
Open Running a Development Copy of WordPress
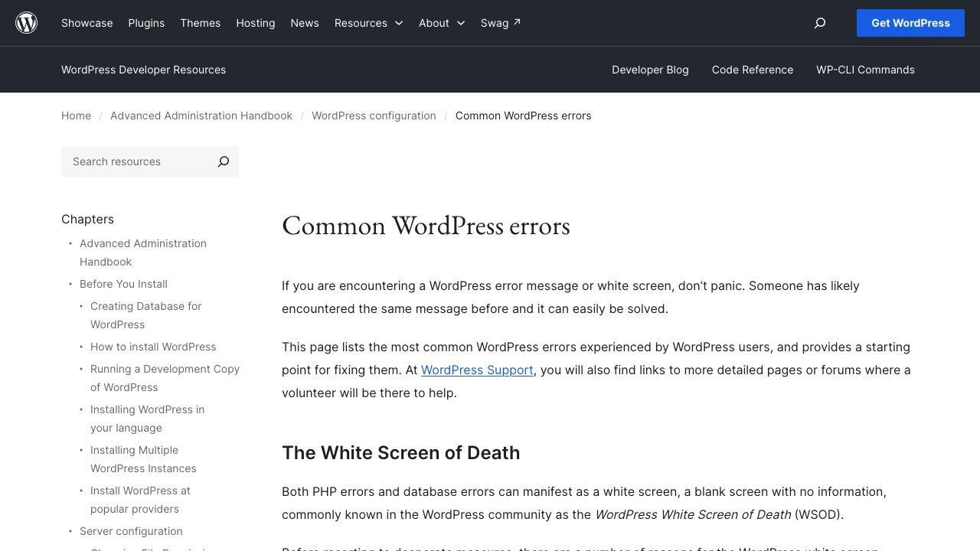click(x=165, y=378)
